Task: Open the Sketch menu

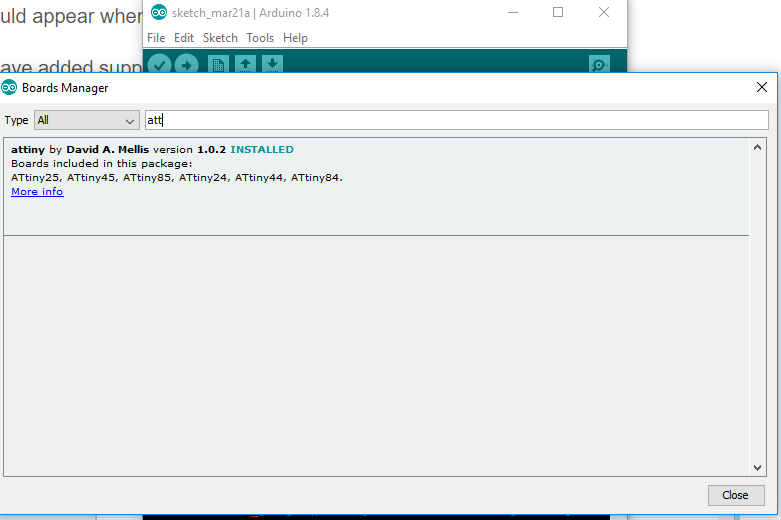Action: [x=220, y=38]
